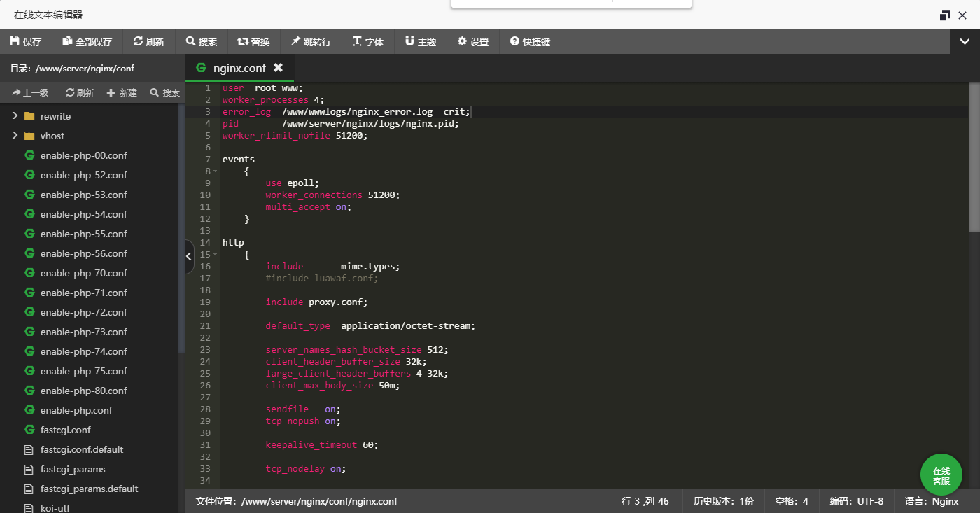Click icon next to enable-php-80.conf
Viewport: 980px width, 513px height.
(29, 391)
